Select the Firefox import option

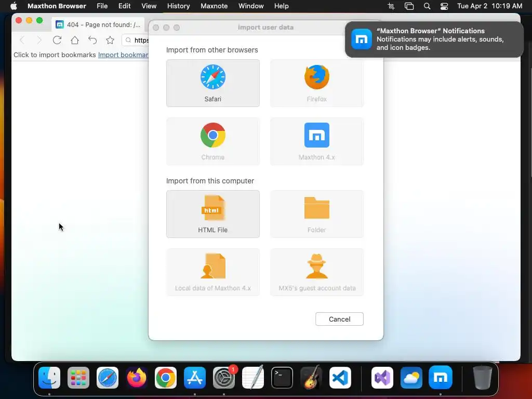[x=316, y=83]
